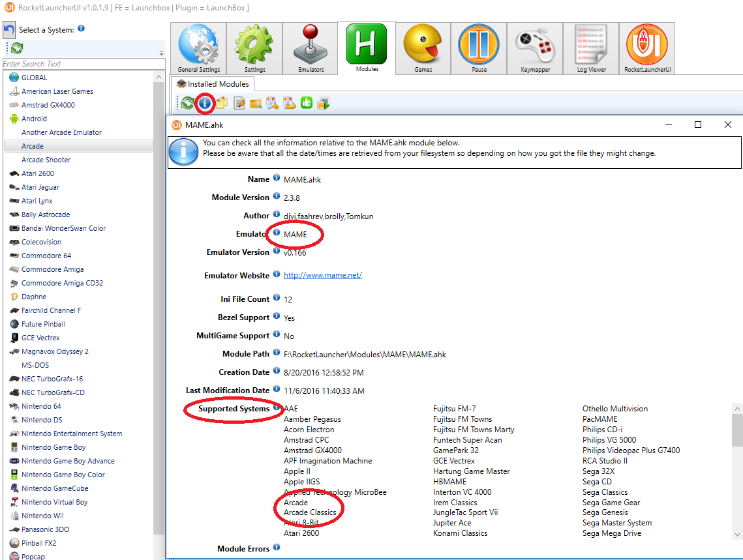Image resolution: width=743 pixels, height=560 pixels.
Task: Click info icon beside MultiGame Support
Action: 276,334
